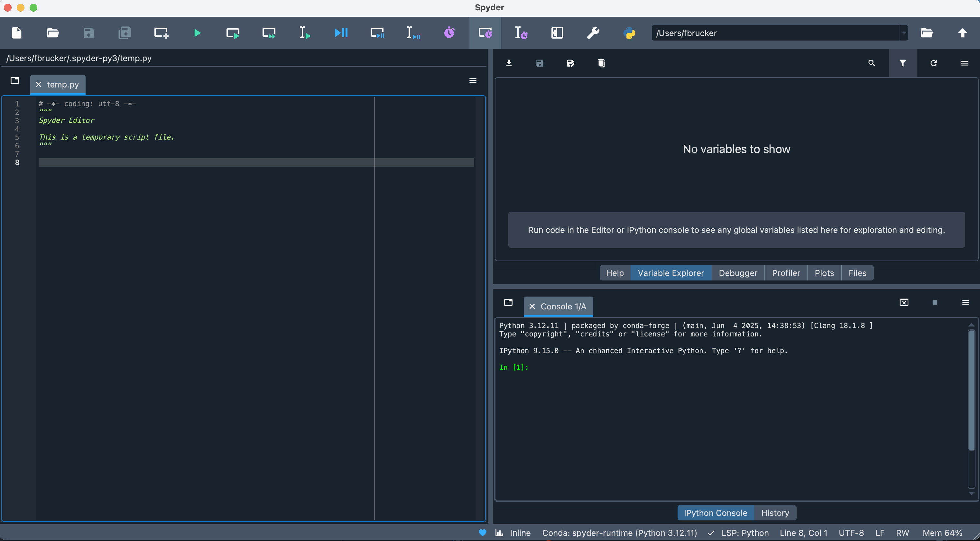980x541 pixels.
Task: Open the editor pane options menu
Action: pyautogui.click(x=473, y=80)
